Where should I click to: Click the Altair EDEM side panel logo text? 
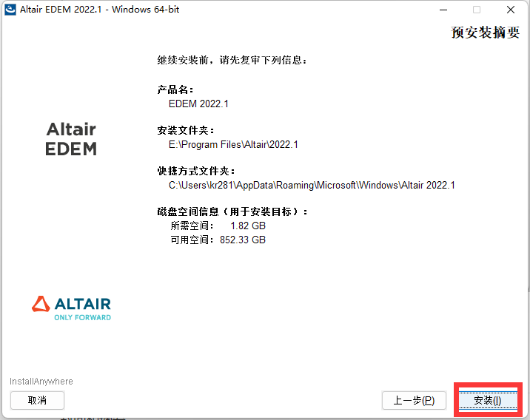[71, 139]
